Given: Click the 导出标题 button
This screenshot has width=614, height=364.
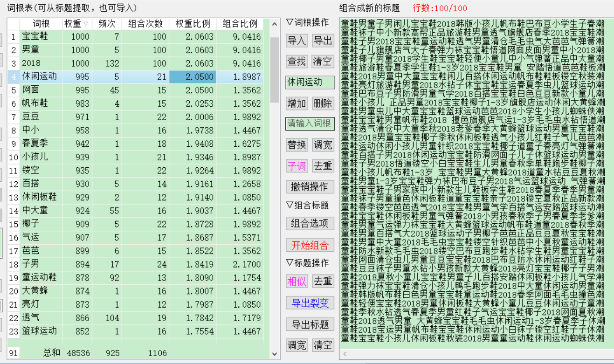Looking at the screenshot, I should pos(310,324).
